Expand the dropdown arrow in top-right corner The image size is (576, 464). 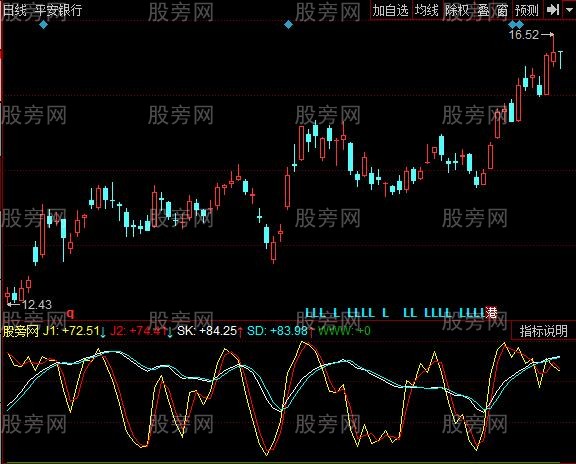[569, 10]
